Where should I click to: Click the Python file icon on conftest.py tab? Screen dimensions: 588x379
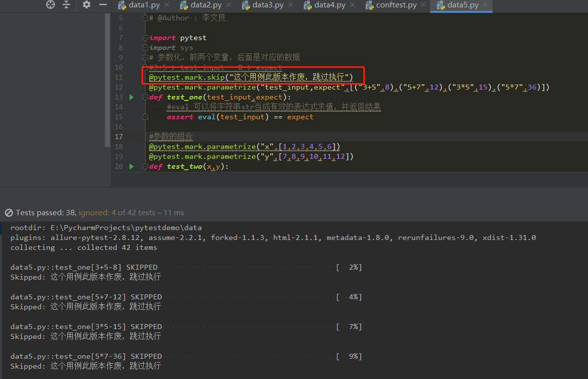click(x=368, y=5)
